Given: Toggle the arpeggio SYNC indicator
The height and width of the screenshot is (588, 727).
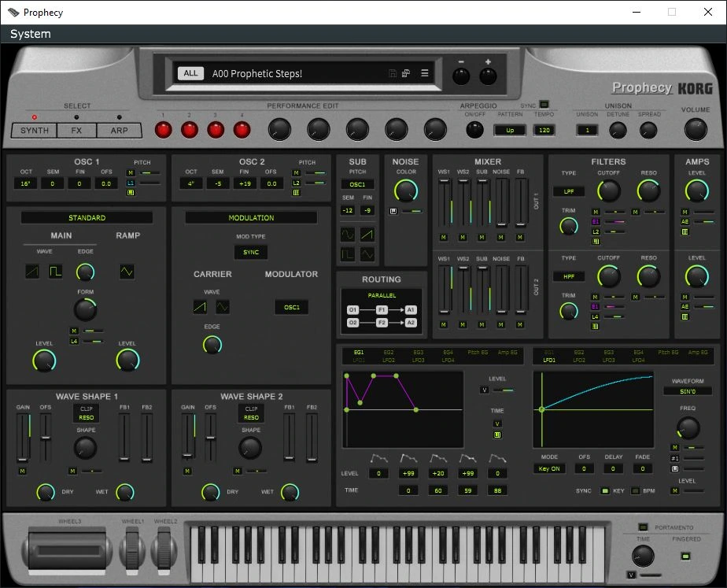Looking at the screenshot, I should point(544,105).
